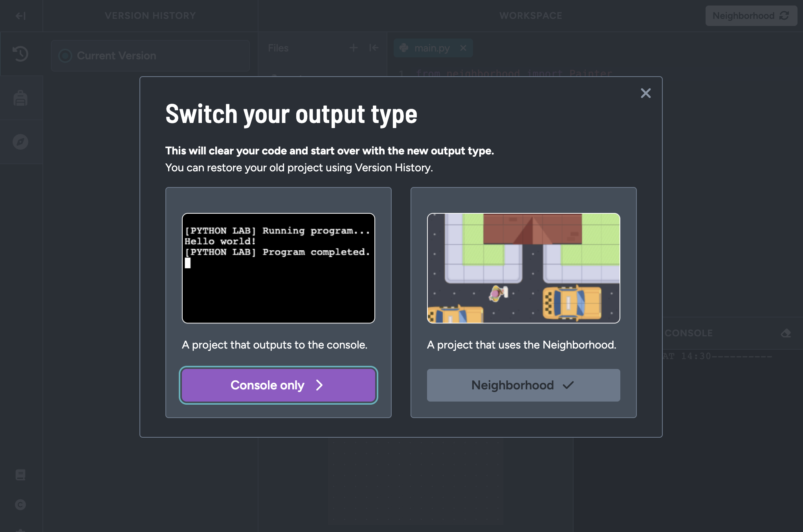Select the Neighborhood output button
This screenshot has height=532, width=803.
pos(523,385)
